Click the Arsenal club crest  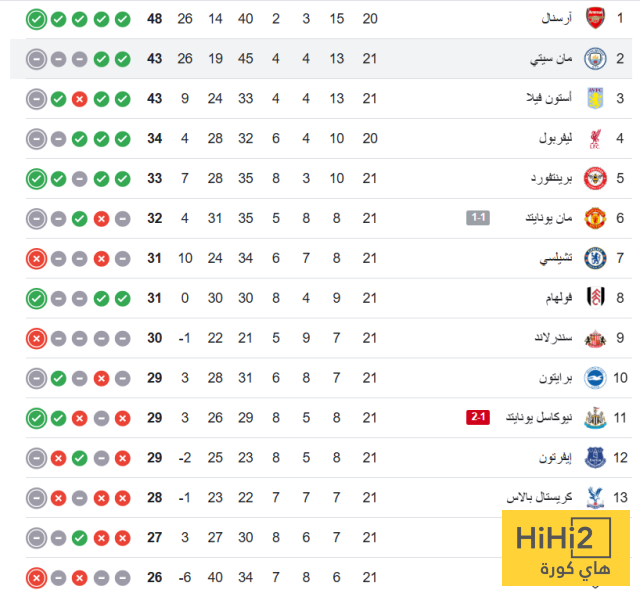click(594, 19)
